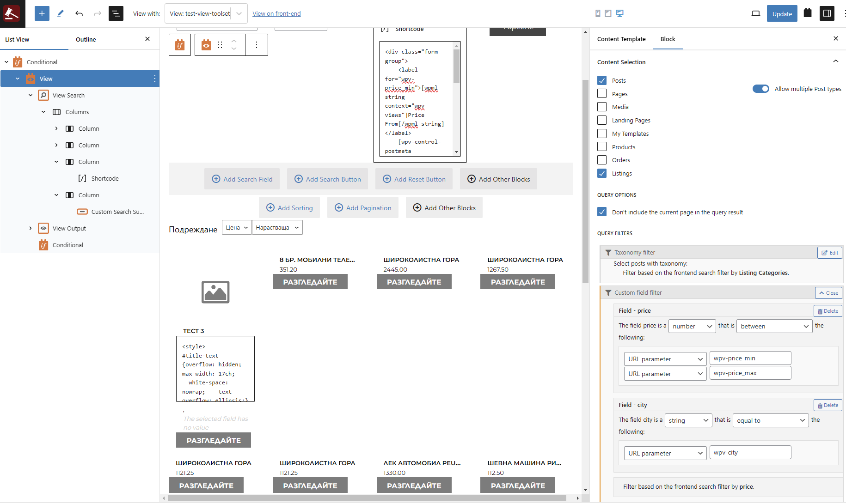Expand the View Output tree item
This screenshot has width=846, height=504.
[x=31, y=228]
